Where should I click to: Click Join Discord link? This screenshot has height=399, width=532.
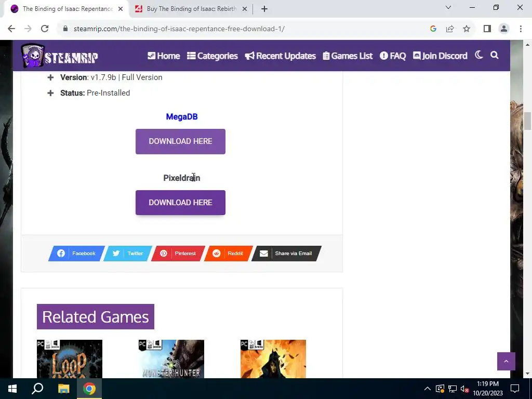pyautogui.click(x=440, y=56)
